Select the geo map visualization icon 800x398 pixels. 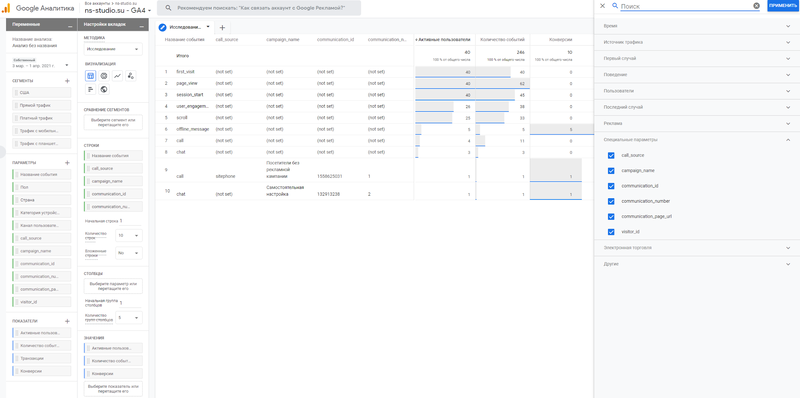click(104, 89)
